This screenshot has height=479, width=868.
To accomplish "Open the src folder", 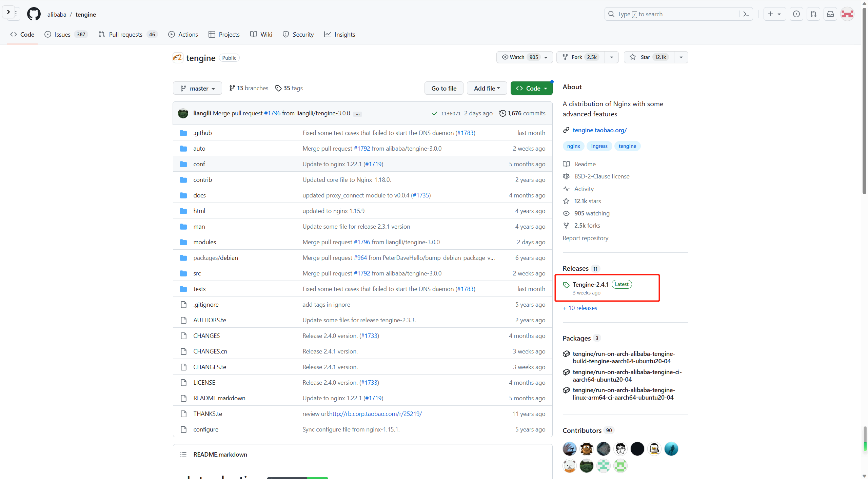I will click(x=197, y=273).
